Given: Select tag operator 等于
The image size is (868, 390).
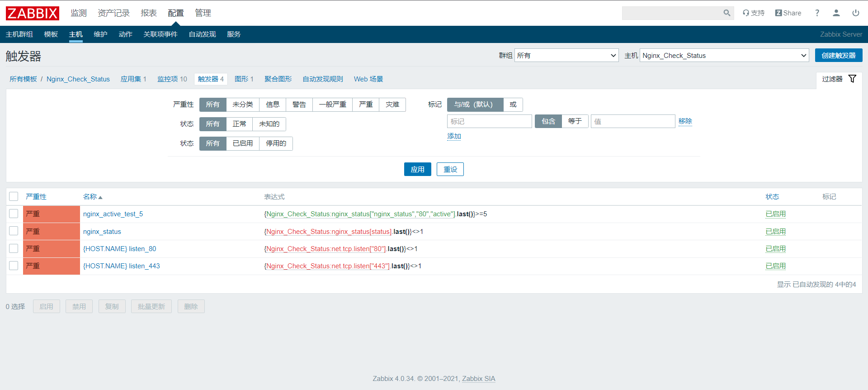Looking at the screenshot, I should (575, 121).
